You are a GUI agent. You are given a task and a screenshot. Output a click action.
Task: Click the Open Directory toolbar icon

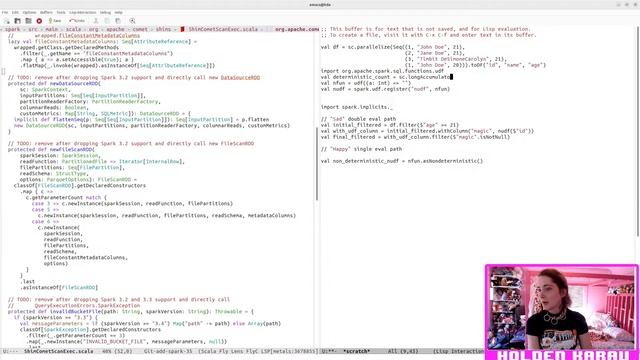click(x=28, y=21)
